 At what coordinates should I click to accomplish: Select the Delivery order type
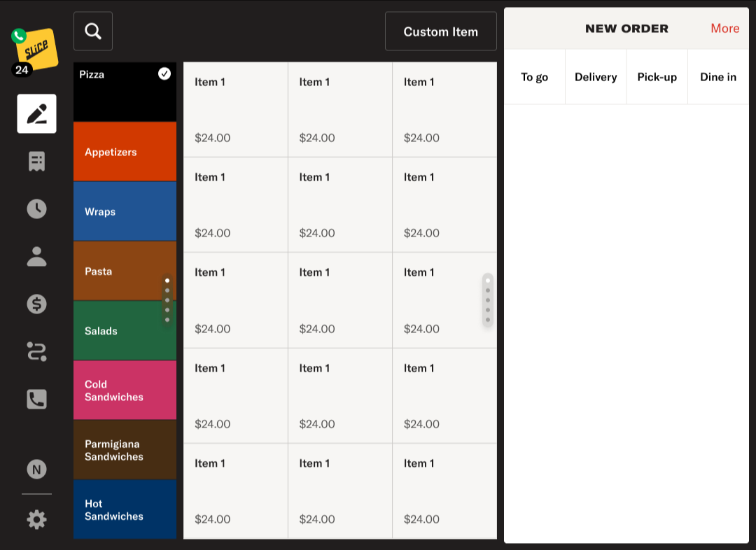click(596, 77)
